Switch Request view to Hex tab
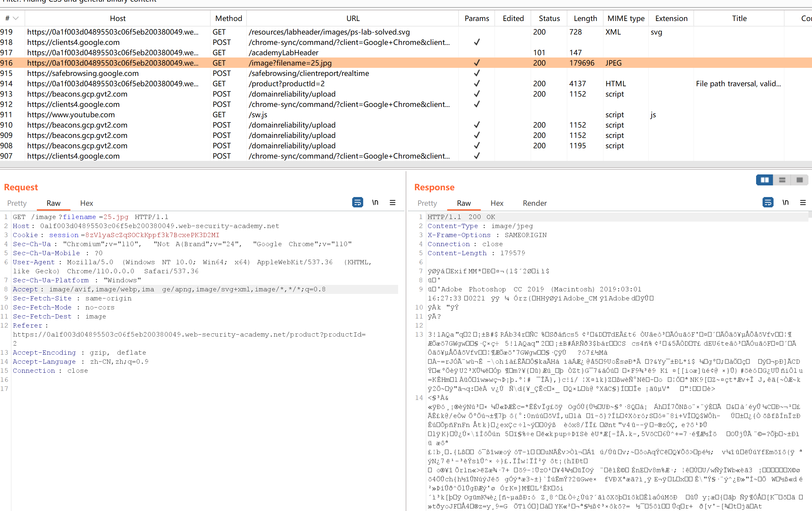 (86, 203)
